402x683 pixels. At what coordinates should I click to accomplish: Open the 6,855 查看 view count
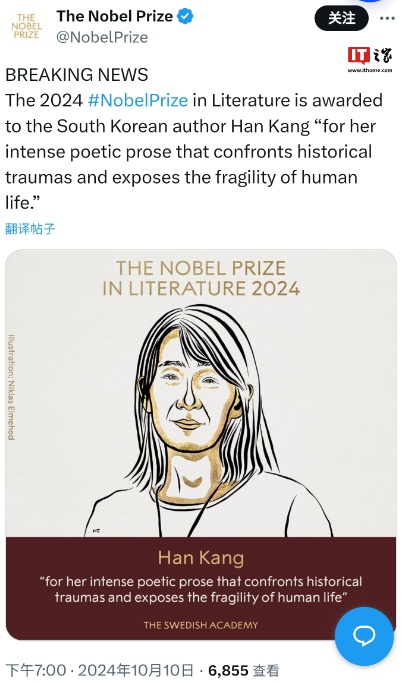[243, 670]
